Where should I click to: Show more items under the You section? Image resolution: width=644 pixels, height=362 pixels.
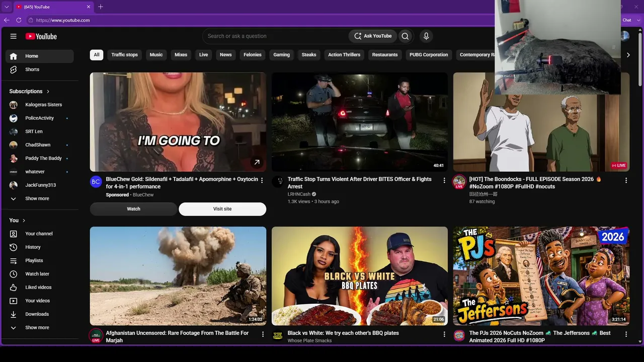coord(40,327)
